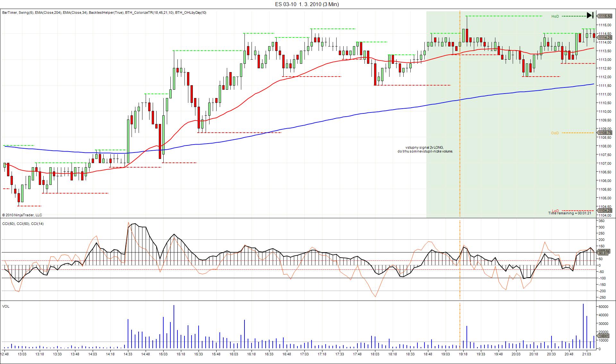Screen dimensions: 616x364
Task: Click the 19:18 label on time axis
Action: click(x=463, y=354)
